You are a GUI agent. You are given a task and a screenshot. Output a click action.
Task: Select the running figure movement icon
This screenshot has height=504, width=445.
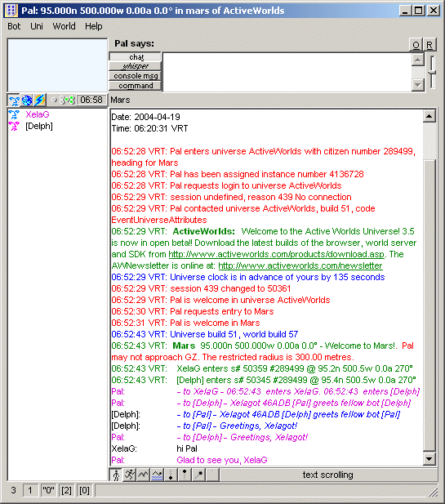tap(130, 475)
